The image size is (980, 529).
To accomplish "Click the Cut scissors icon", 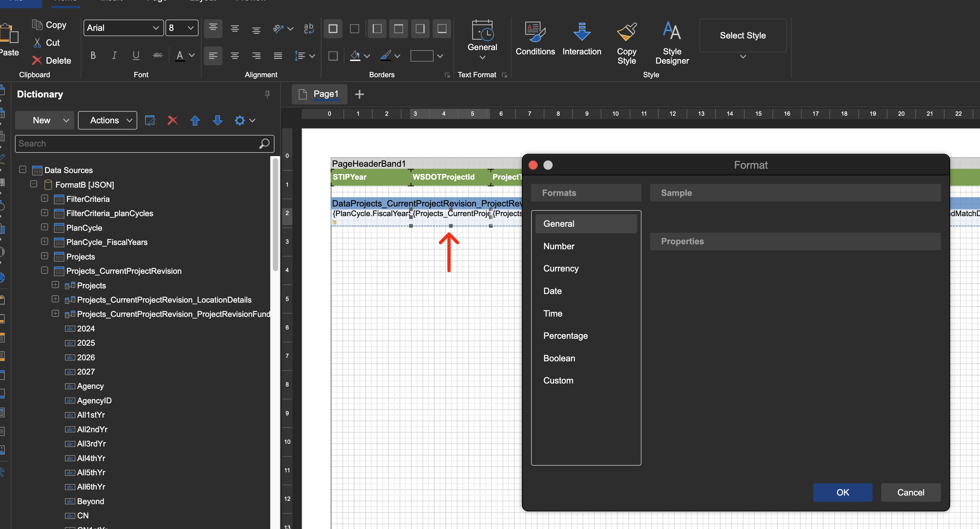I will pos(37,43).
